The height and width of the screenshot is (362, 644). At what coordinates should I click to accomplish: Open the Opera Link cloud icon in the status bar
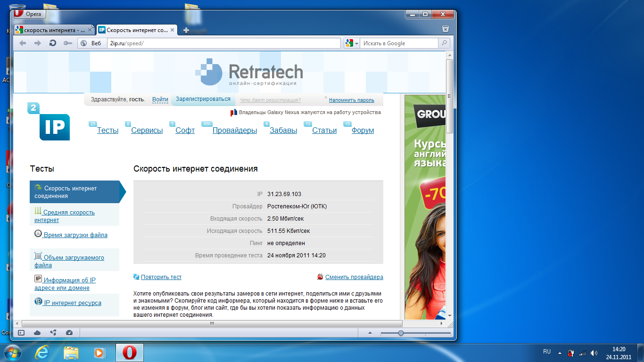[x=37, y=333]
